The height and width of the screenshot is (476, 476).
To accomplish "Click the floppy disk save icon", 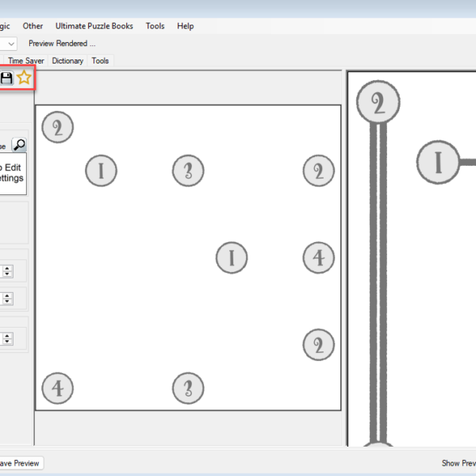I will [7, 78].
